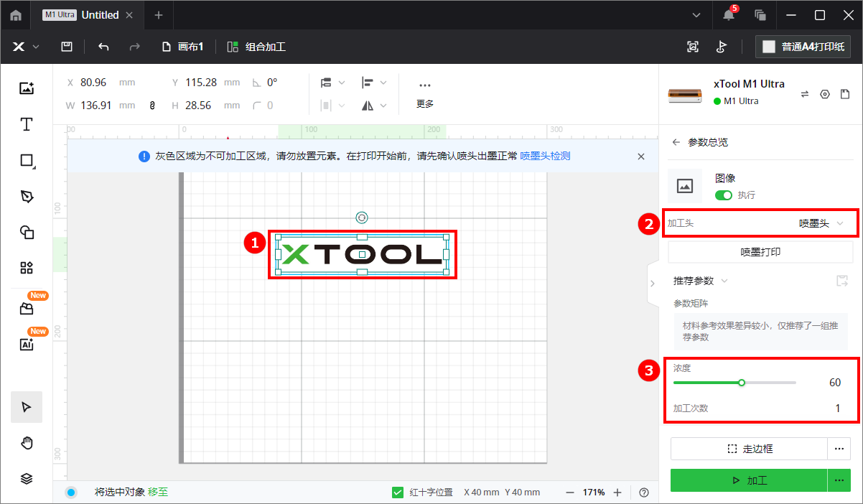863x504 pixels.
Task: Undo the last action
Action: coord(103,47)
